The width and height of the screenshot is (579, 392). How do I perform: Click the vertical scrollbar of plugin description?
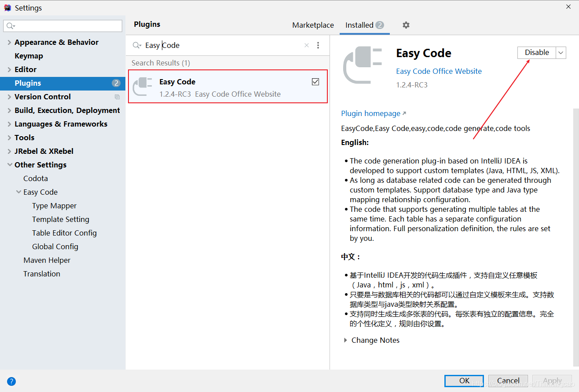coord(576,237)
